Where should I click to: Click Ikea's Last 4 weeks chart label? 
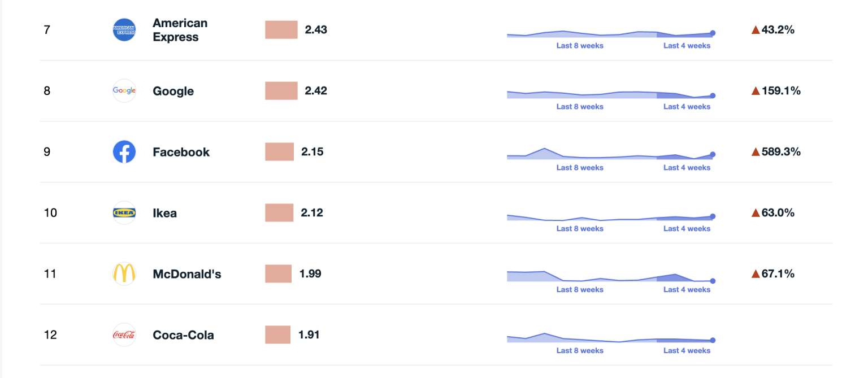687,229
